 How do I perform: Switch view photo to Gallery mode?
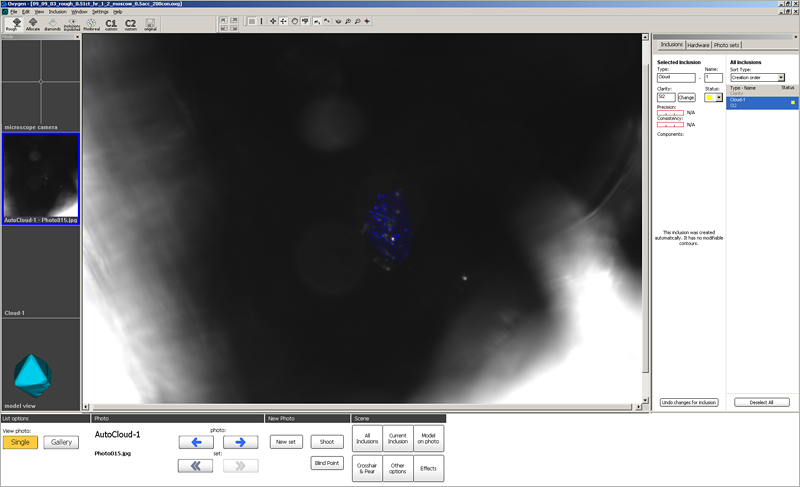tap(60, 442)
